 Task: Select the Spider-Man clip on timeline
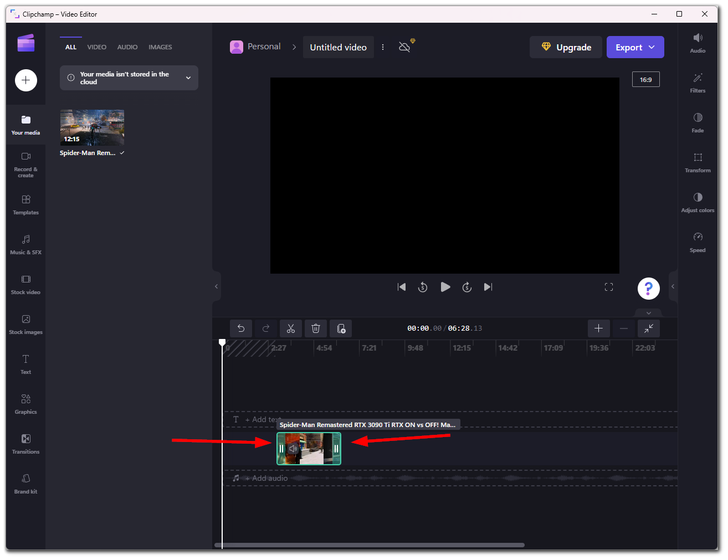(x=309, y=449)
